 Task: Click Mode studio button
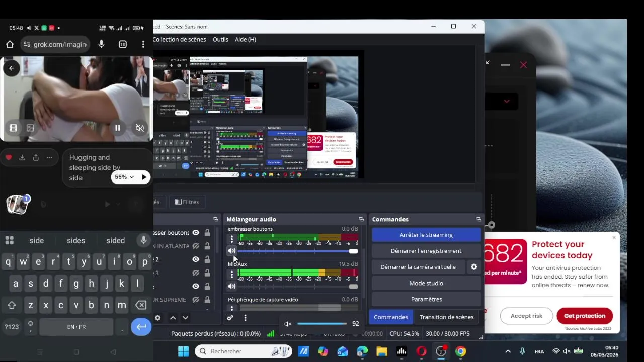point(426,283)
